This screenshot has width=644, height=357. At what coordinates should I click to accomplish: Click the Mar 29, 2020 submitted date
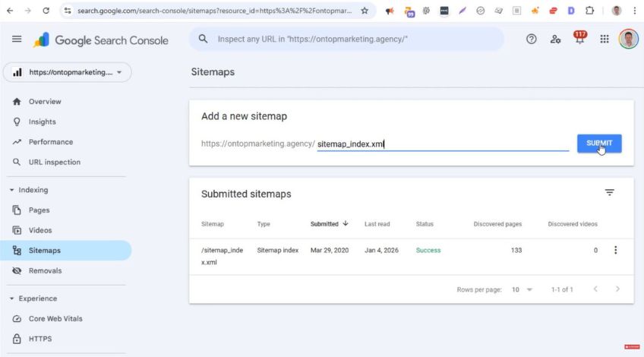(x=330, y=250)
